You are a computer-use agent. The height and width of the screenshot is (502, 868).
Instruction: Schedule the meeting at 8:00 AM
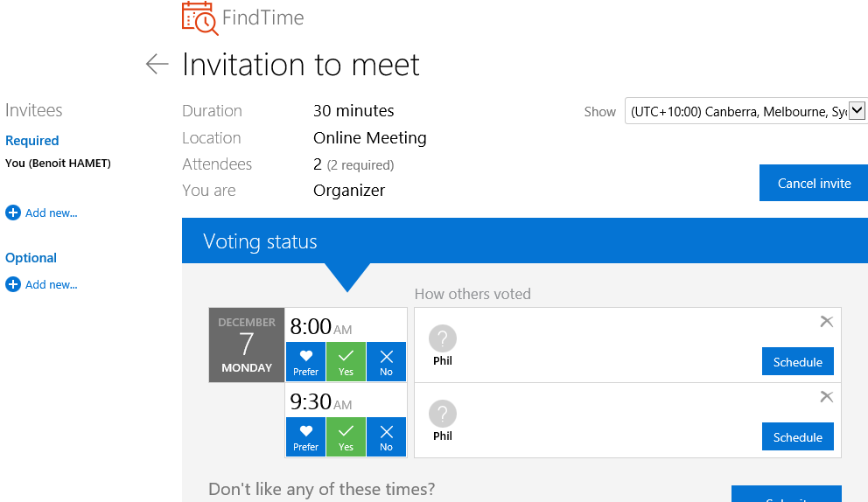(x=797, y=362)
